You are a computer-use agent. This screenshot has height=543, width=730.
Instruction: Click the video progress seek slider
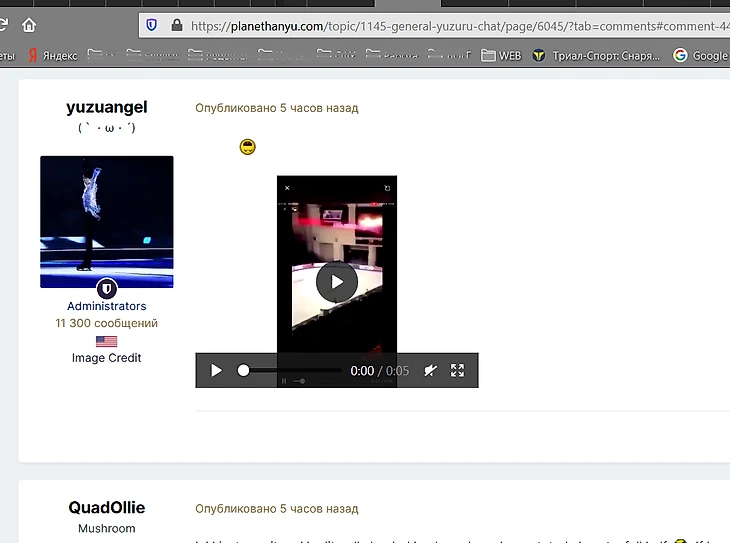coord(290,371)
